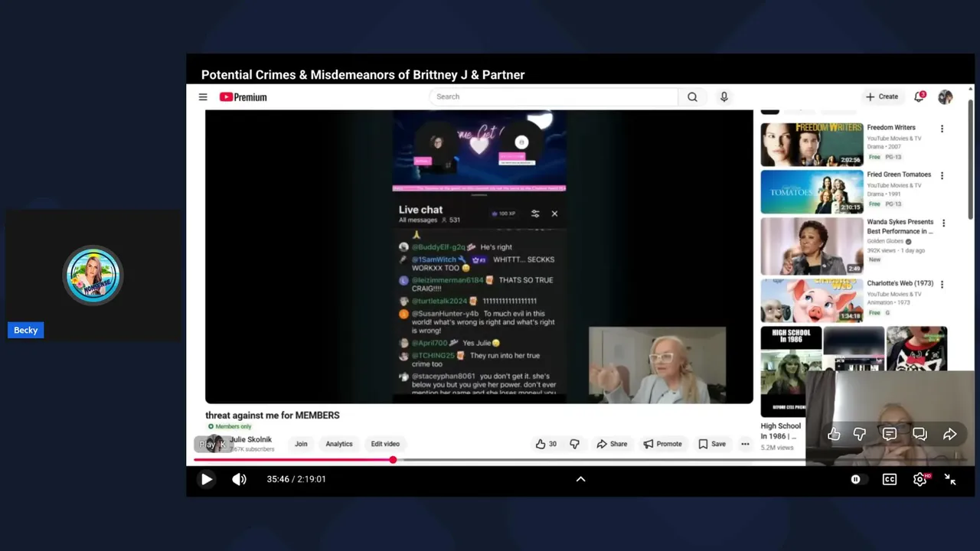Viewport: 980px width, 551px height.
Task: Open comments from the overlay icon
Action: (889, 434)
